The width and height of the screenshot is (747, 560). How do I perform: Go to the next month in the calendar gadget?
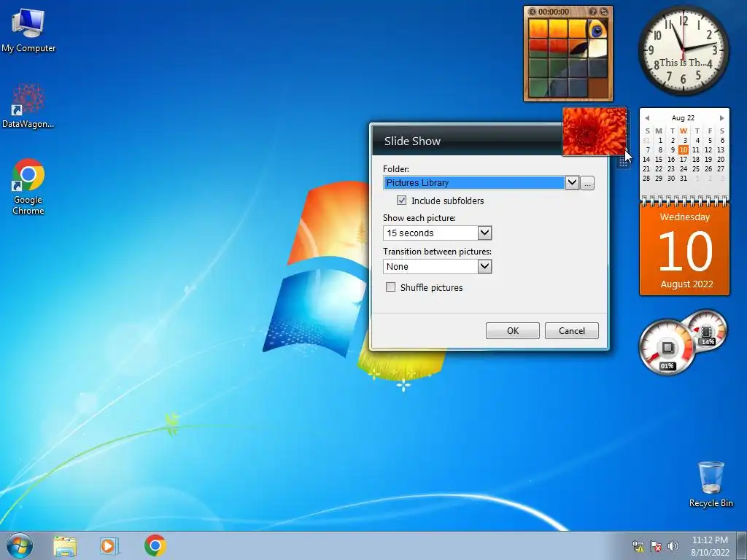click(x=721, y=117)
